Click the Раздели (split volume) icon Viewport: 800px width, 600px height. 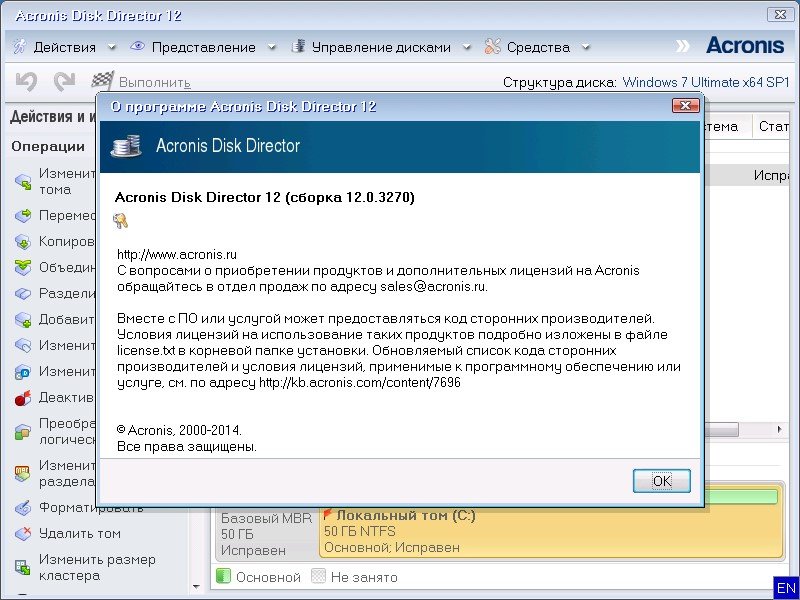click(x=23, y=293)
